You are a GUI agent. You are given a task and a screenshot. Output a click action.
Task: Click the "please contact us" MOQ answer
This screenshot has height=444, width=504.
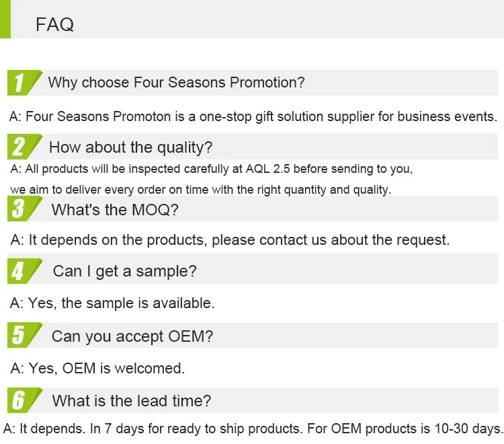point(230,239)
